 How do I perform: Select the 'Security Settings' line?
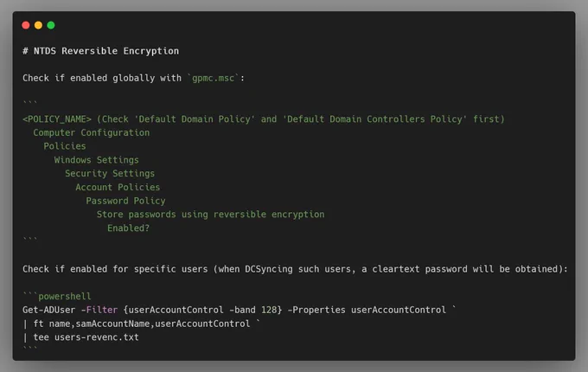[x=110, y=174]
